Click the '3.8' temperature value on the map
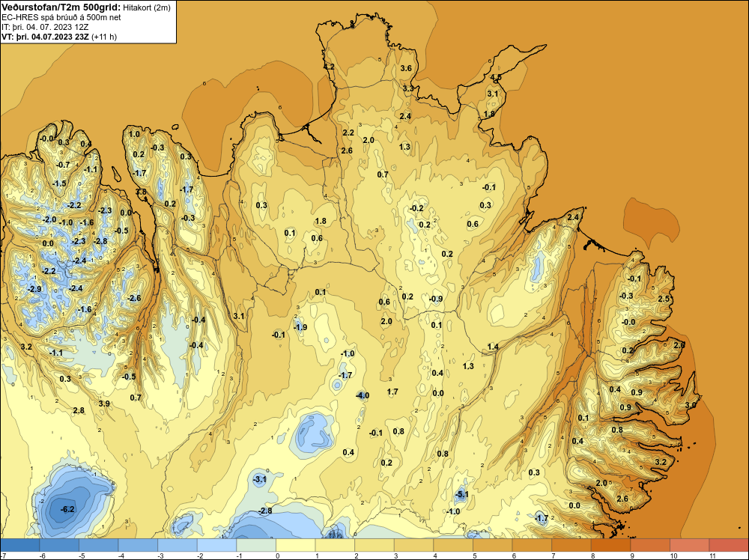The height and width of the screenshot is (560, 749). click(x=141, y=192)
